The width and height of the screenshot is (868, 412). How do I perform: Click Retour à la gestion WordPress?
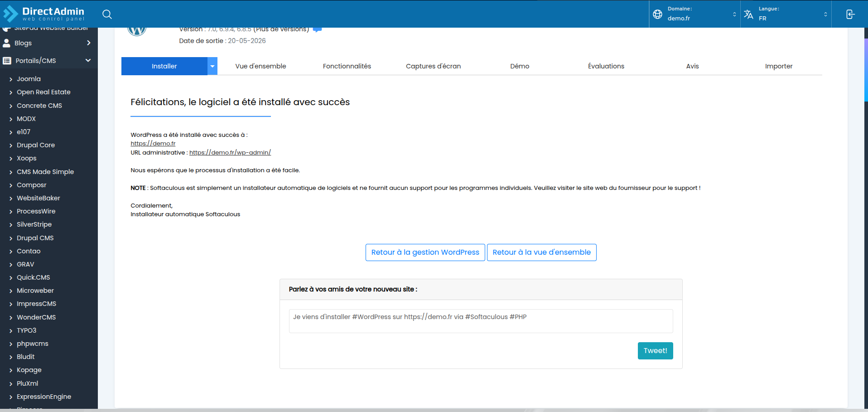(425, 252)
